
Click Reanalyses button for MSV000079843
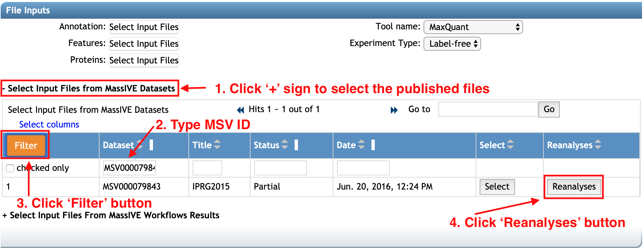point(574,187)
